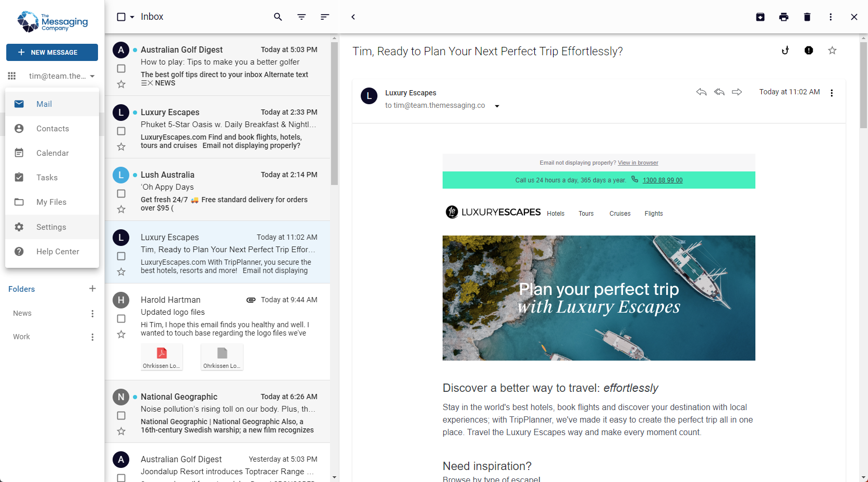Open the View in browser link
Image resolution: width=868 pixels, height=482 pixels.
tap(638, 163)
